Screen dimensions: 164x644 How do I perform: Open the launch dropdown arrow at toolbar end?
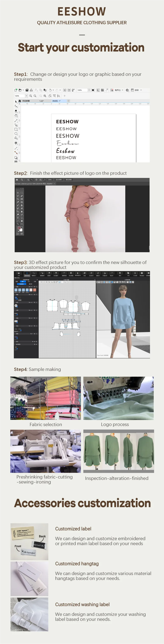tap(141, 90)
